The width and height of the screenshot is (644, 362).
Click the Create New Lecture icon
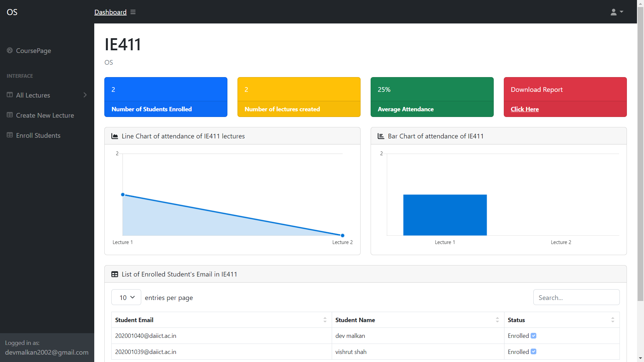[10, 115]
